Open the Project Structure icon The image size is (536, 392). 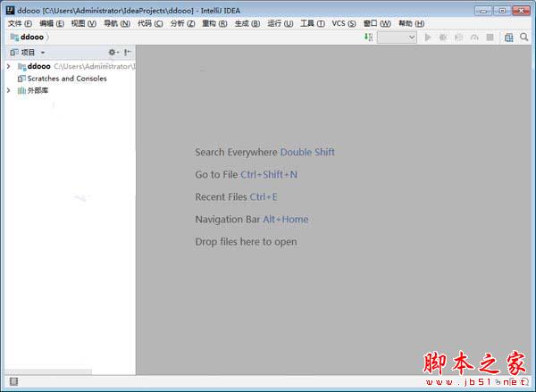(x=508, y=38)
